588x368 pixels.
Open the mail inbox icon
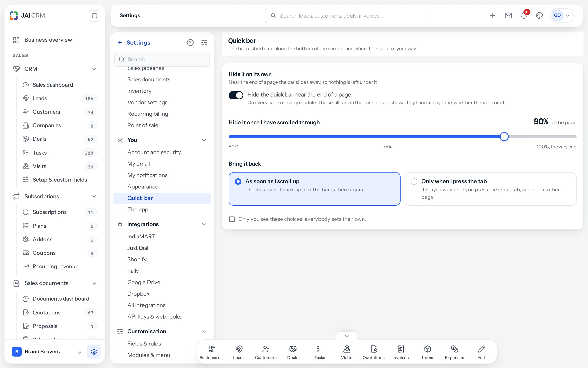click(x=508, y=16)
